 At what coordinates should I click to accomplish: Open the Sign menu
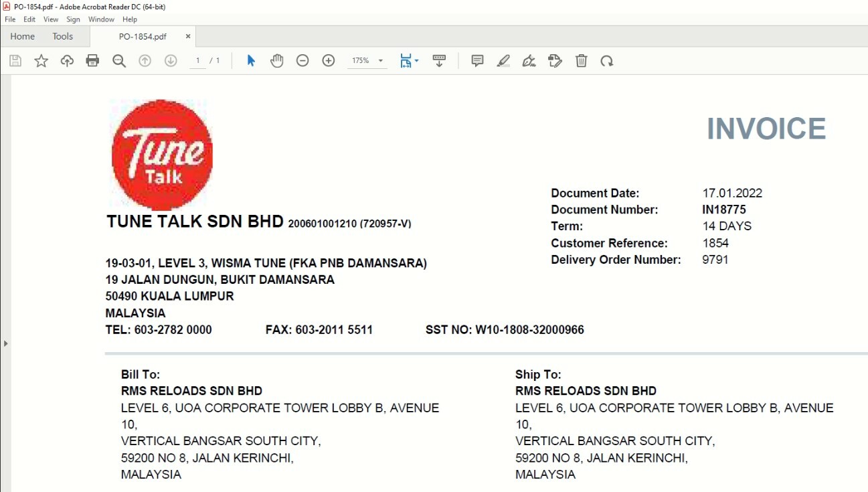point(73,19)
